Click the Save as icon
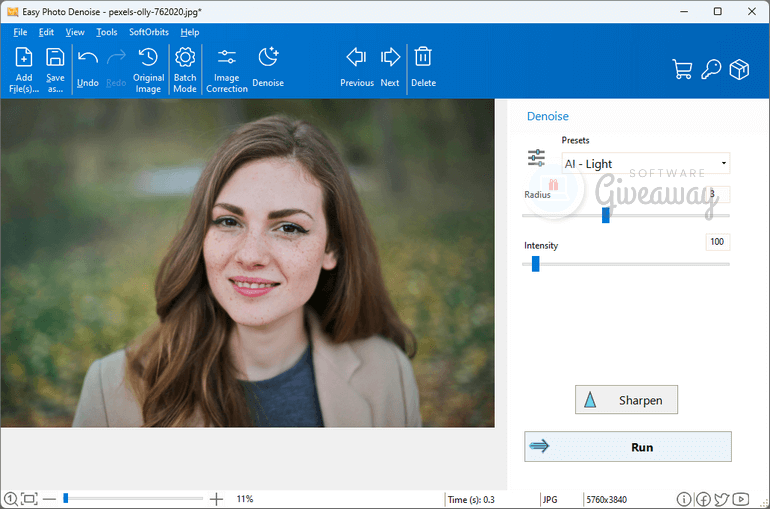 [x=55, y=70]
